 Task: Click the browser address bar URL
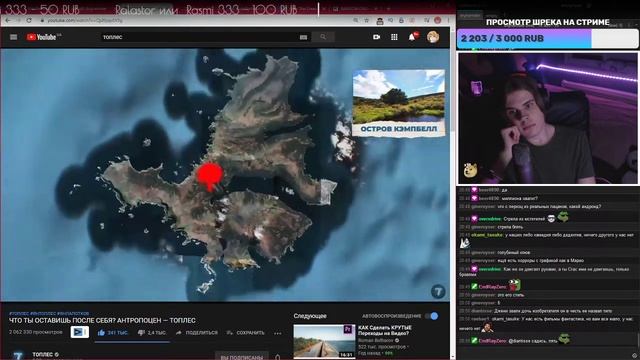coord(85,20)
